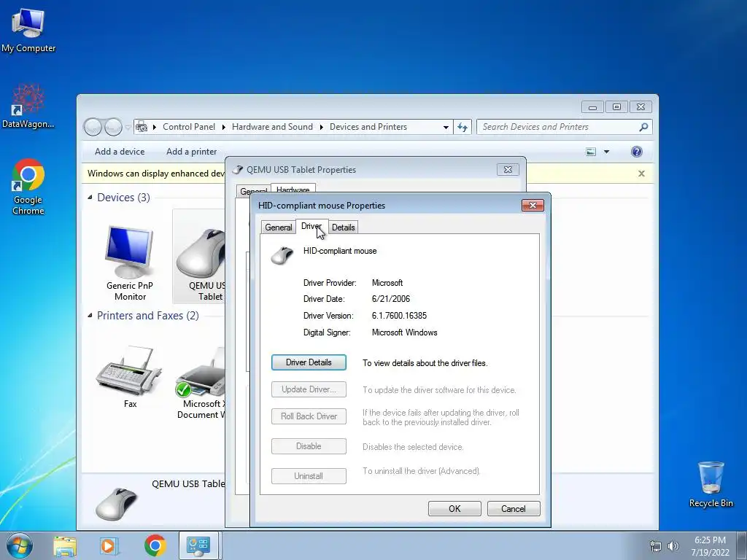Expand the arrow after Control Panel breadcrumb
This screenshot has width=747, height=560.
tap(223, 127)
